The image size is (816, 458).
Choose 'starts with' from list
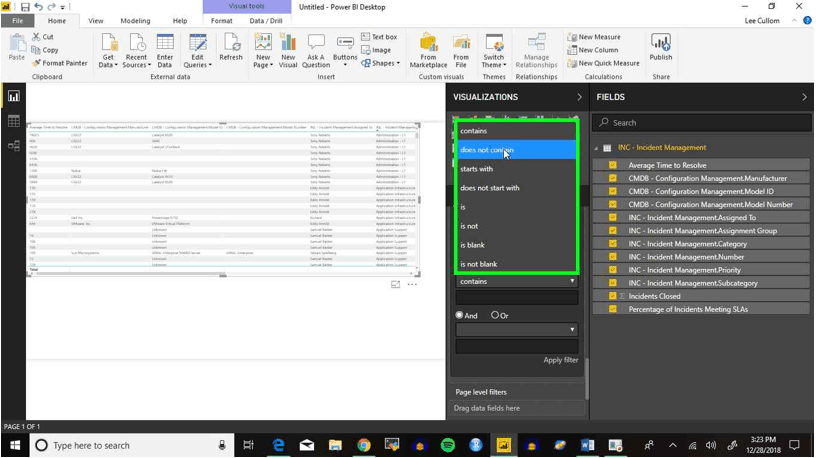tap(517, 169)
